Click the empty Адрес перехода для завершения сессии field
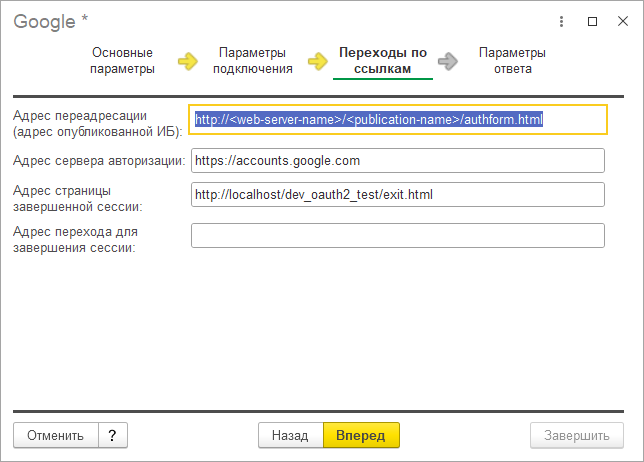 (397, 235)
